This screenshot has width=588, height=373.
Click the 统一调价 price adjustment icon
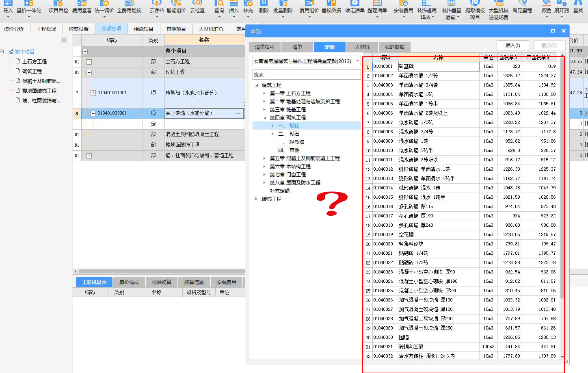pyautogui.click(x=104, y=7)
